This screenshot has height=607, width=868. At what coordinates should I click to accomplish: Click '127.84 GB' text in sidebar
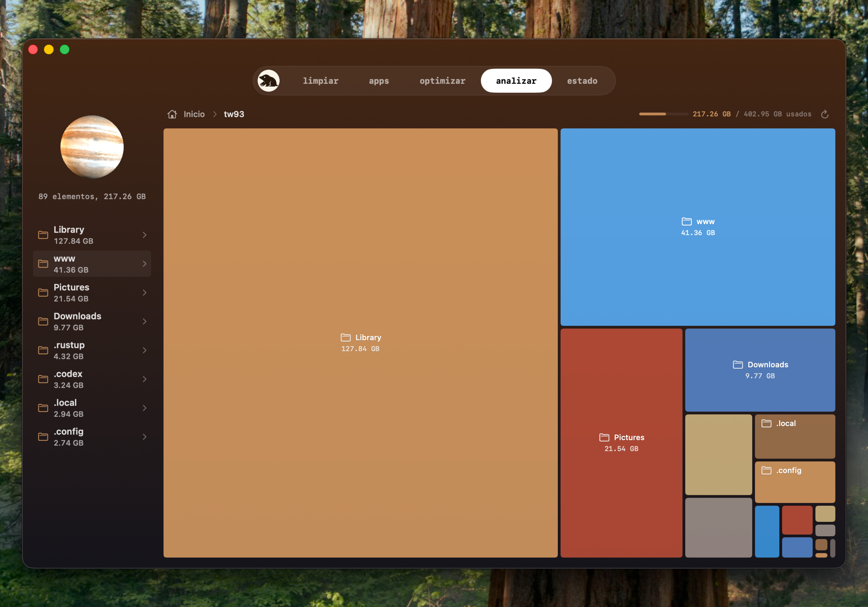point(73,241)
